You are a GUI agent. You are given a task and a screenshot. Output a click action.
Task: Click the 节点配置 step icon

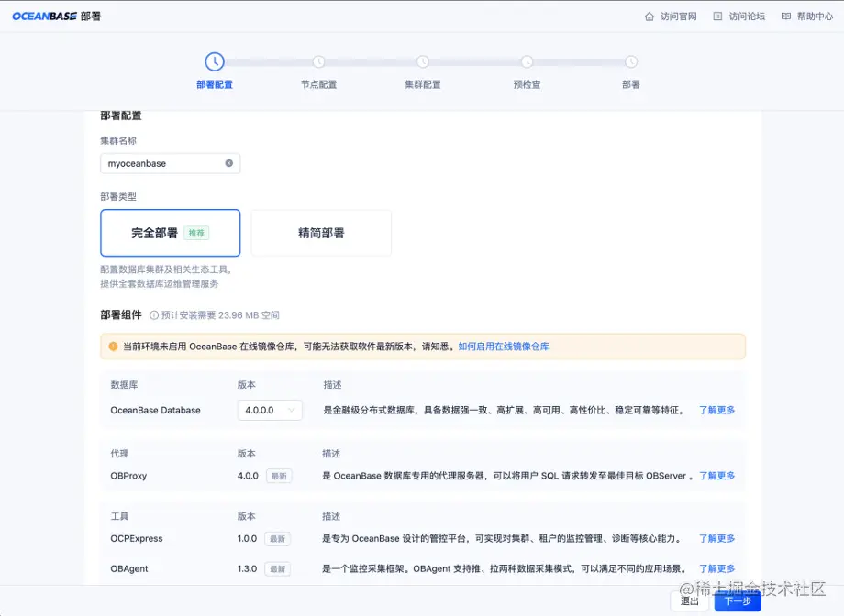click(318, 61)
